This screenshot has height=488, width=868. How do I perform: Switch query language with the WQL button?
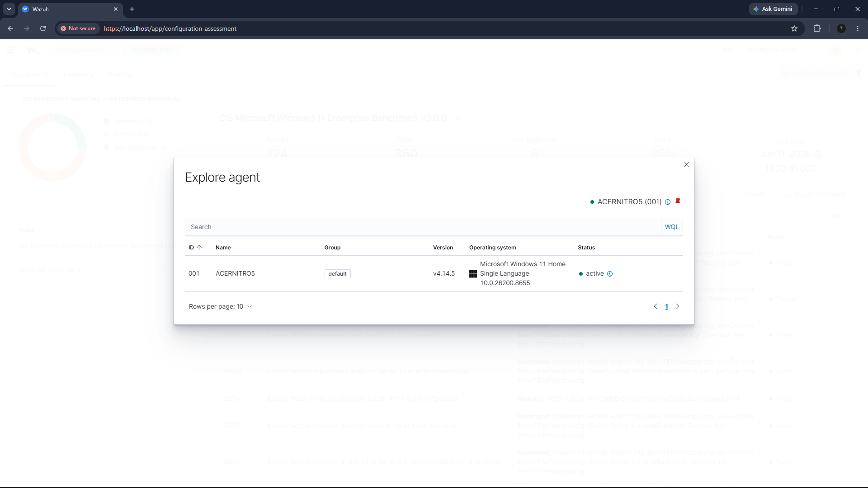[672, 227]
